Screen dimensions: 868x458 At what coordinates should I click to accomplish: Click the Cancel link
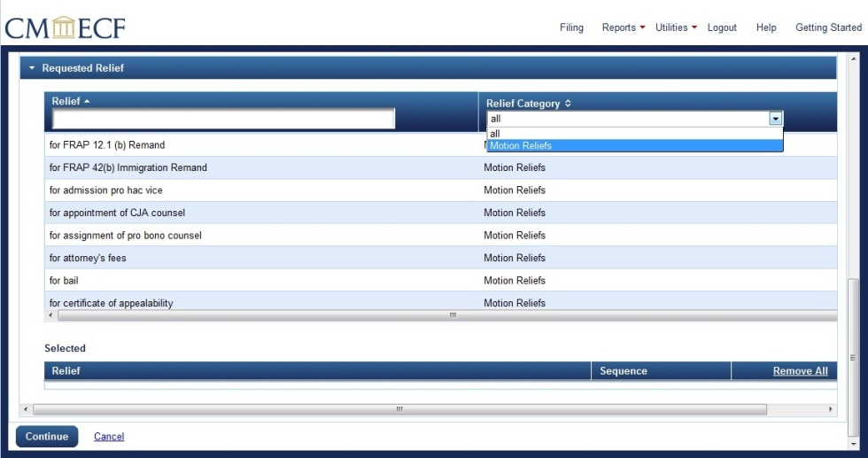(x=109, y=437)
